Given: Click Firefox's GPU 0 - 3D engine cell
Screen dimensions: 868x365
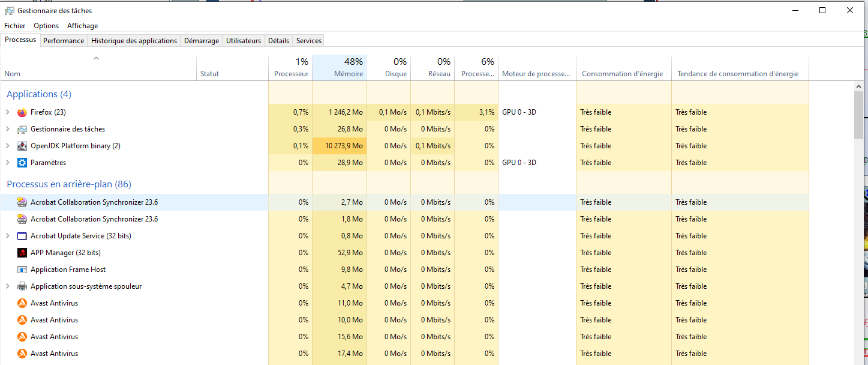Looking at the screenshot, I should click(537, 112).
